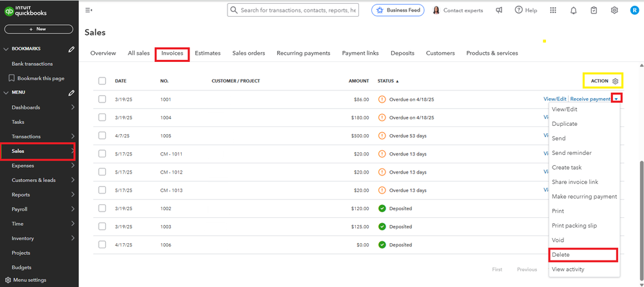The image size is (644, 287).
Task: Click the vertical scrollbar thumb
Action: [x=641, y=221]
